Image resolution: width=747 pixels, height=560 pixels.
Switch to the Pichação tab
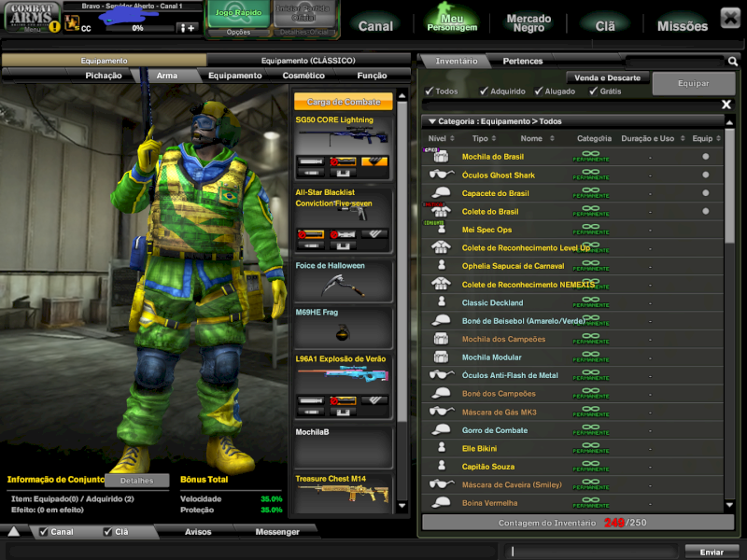[104, 76]
